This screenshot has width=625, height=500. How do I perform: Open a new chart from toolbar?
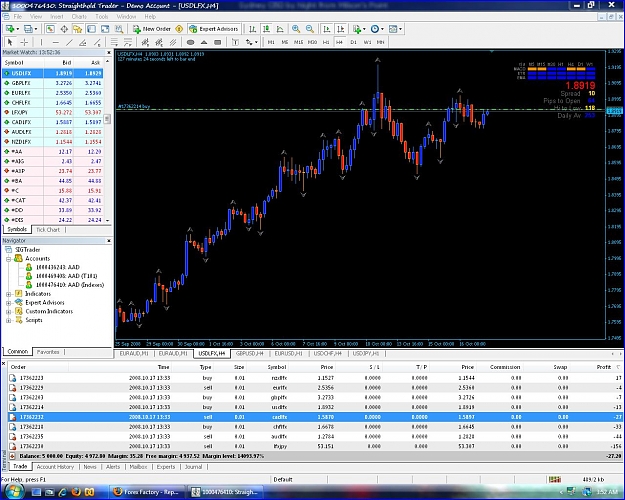(11, 29)
